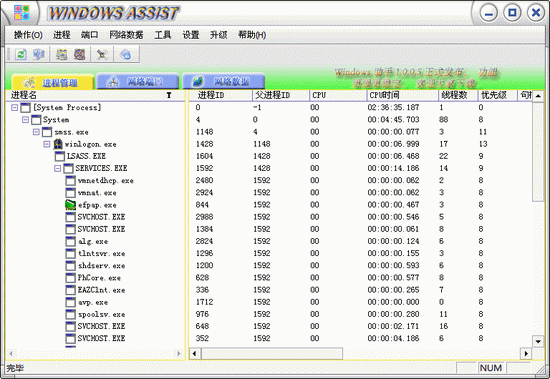Open the 操作(O) menu
The height and width of the screenshot is (379, 550).
28,35
